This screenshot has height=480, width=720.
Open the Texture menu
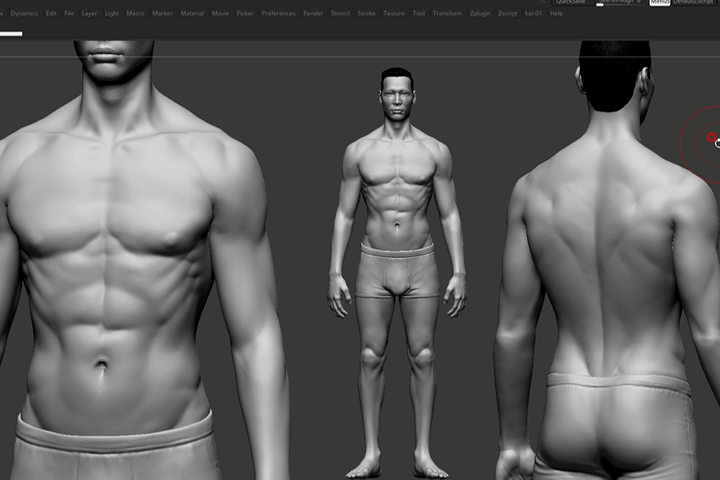click(394, 13)
